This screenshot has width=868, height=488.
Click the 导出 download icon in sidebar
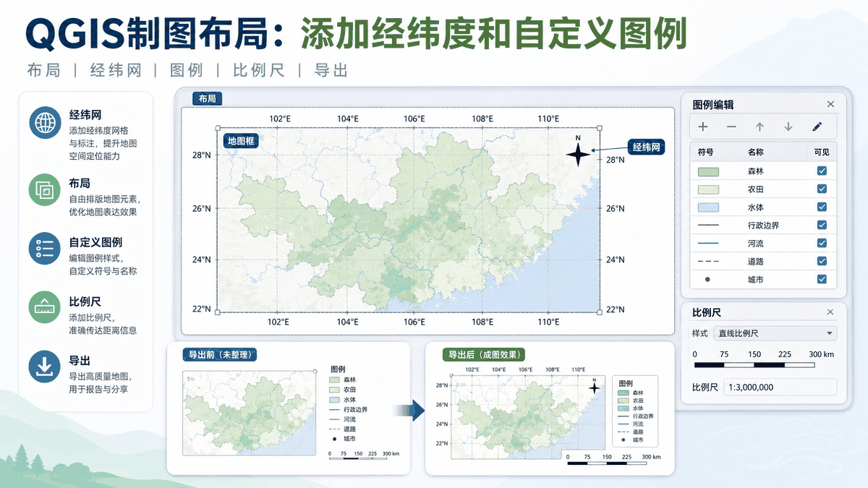click(x=45, y=367)
